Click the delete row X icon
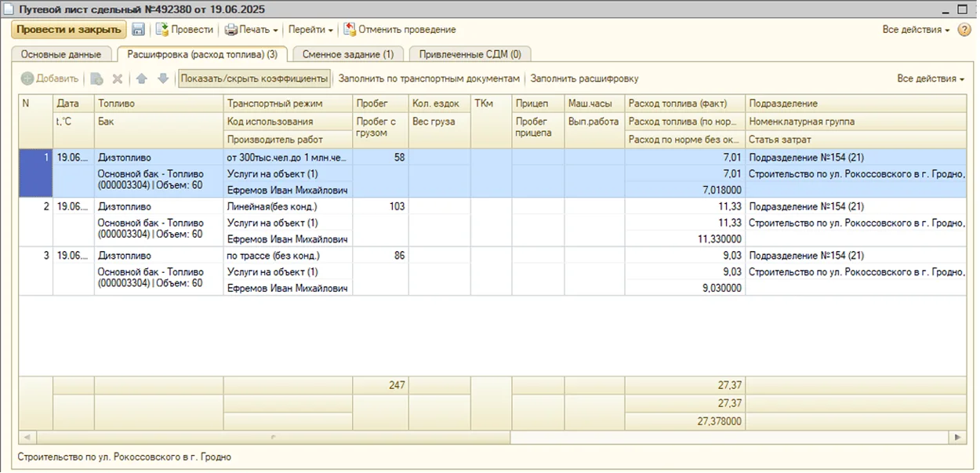The image size is (980, 473). 118,78
